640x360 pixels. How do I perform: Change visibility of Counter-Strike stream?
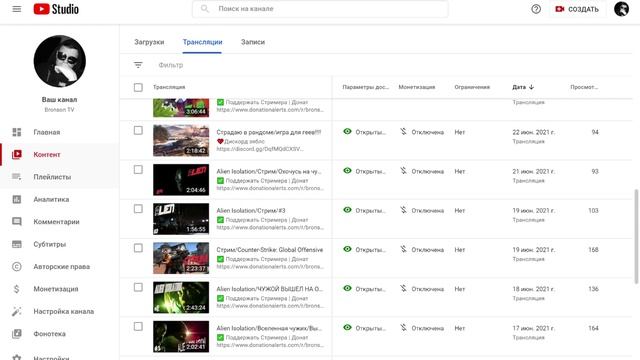tap(364, 249)
